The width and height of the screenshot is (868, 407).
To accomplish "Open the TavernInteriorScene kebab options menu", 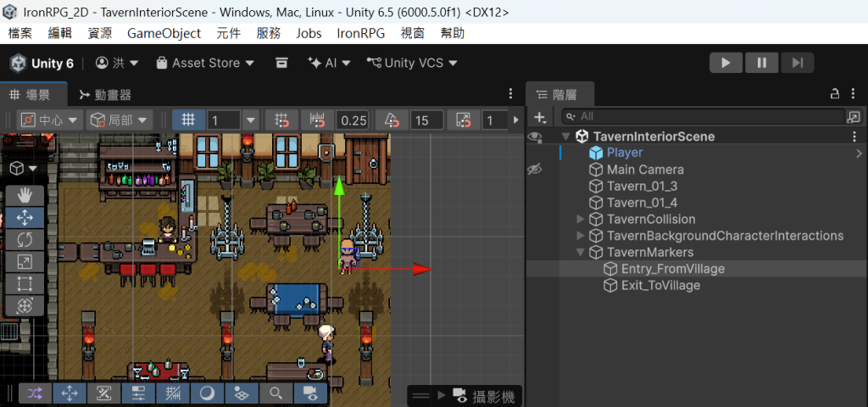I will point(853,137).
